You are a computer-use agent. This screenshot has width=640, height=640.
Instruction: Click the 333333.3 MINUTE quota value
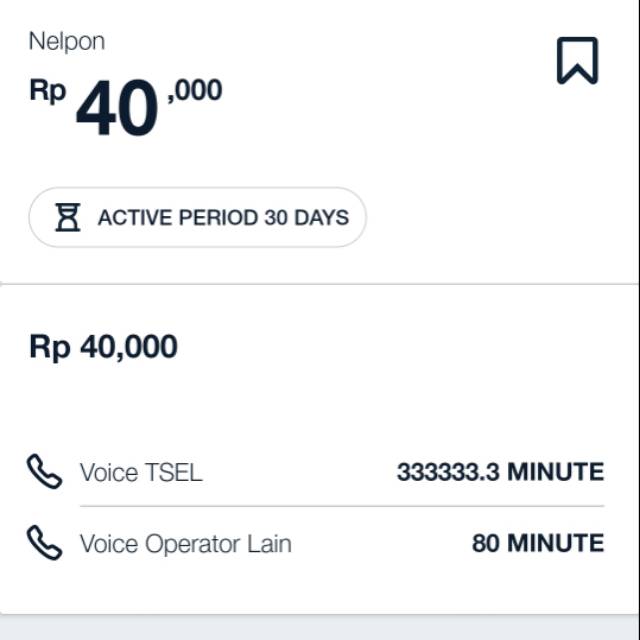(x=500, y=472)
